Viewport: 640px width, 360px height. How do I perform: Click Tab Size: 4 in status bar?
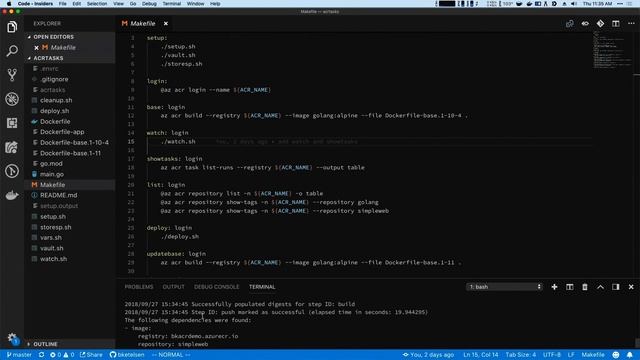pos(520,355)
